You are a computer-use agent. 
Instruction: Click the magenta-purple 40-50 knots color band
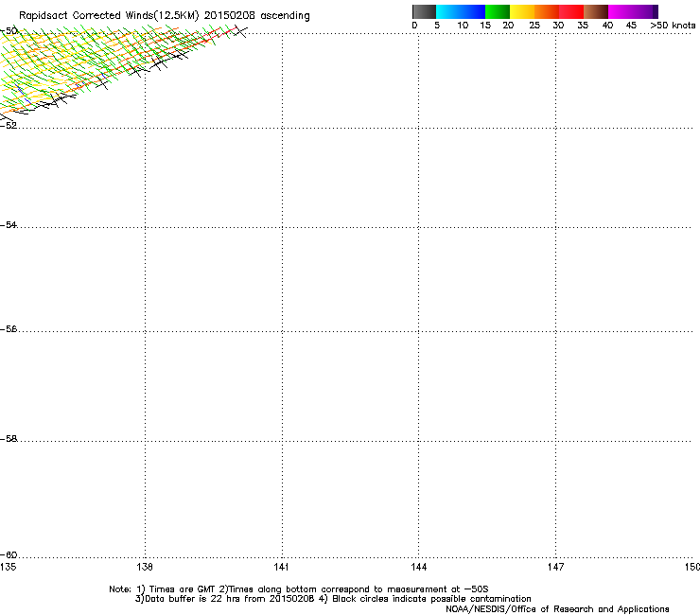pyautogui.click(x=633, y=11)
